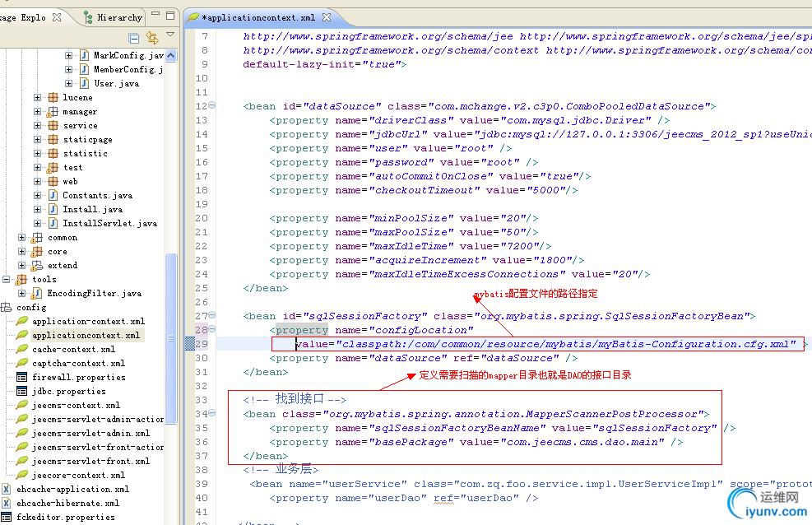Expand the test package
This screenshot has height=525, width=812.
pos(37,167)
